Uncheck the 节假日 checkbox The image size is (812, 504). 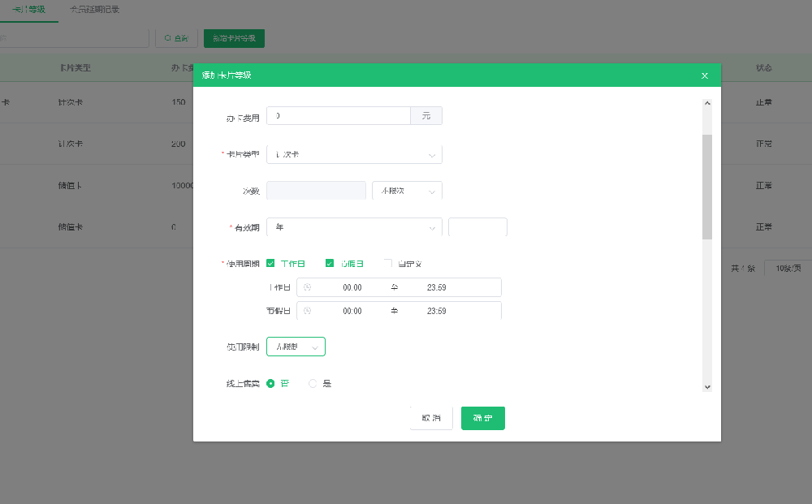click(x=330, y=263)
